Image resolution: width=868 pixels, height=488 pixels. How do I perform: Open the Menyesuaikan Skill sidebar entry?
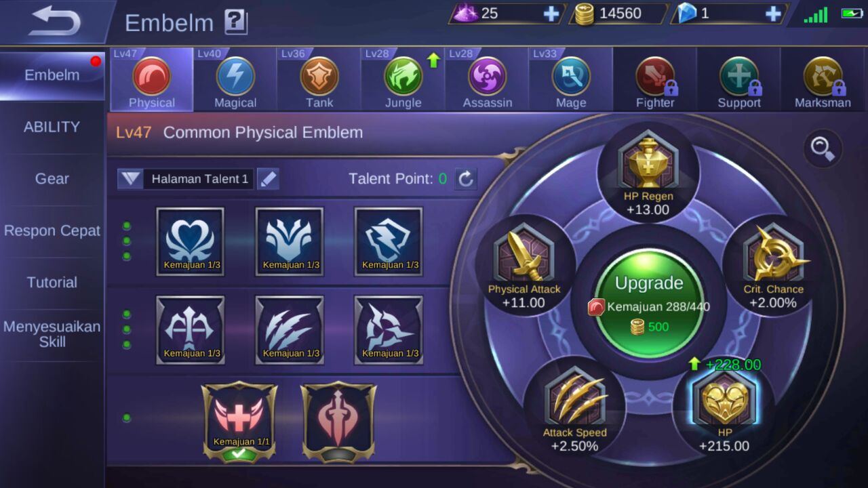tap(52, 334)
